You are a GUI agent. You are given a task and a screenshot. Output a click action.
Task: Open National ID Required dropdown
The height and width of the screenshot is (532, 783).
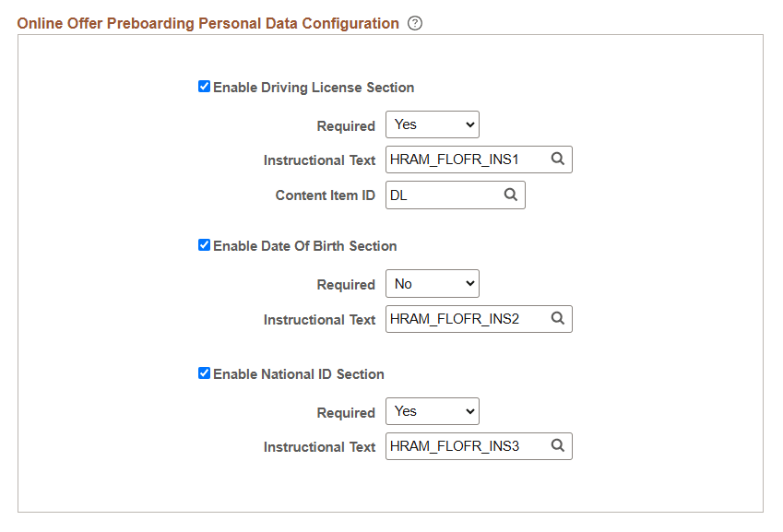(432, 411)
